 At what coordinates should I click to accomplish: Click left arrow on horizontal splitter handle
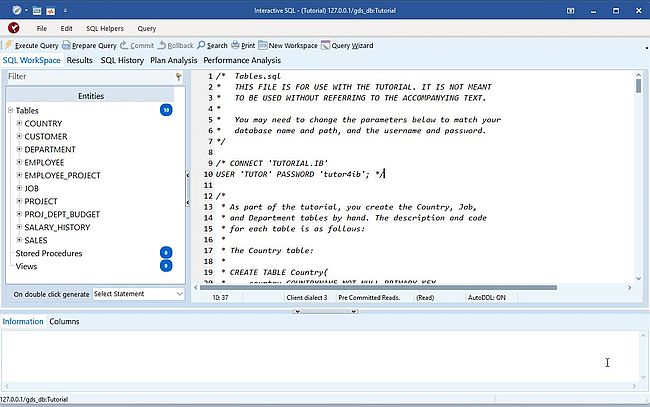coord(297,311)
